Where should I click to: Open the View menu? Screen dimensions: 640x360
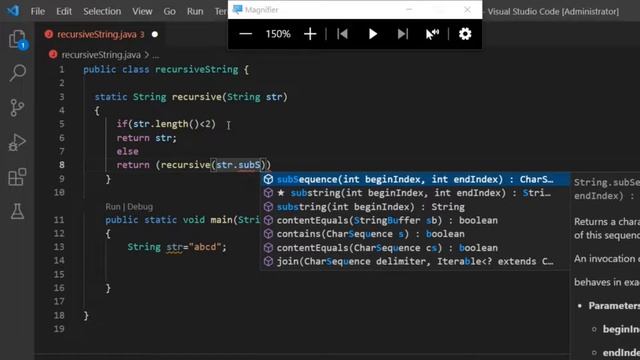(142, 11)
